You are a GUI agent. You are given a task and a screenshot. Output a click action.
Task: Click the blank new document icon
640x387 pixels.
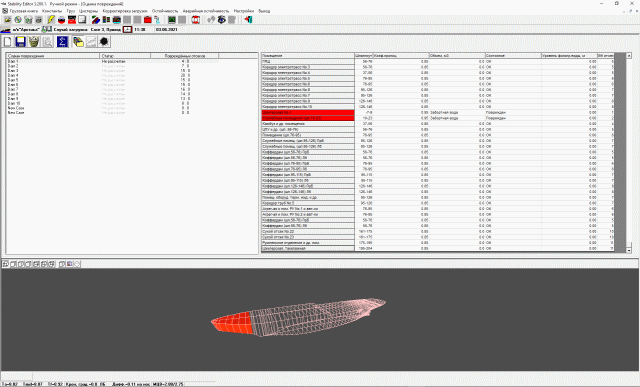[x=7, y=42]
